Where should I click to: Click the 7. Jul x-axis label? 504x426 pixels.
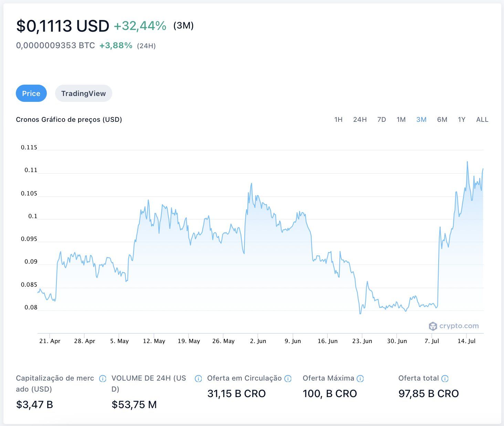[x=432, y=341]
